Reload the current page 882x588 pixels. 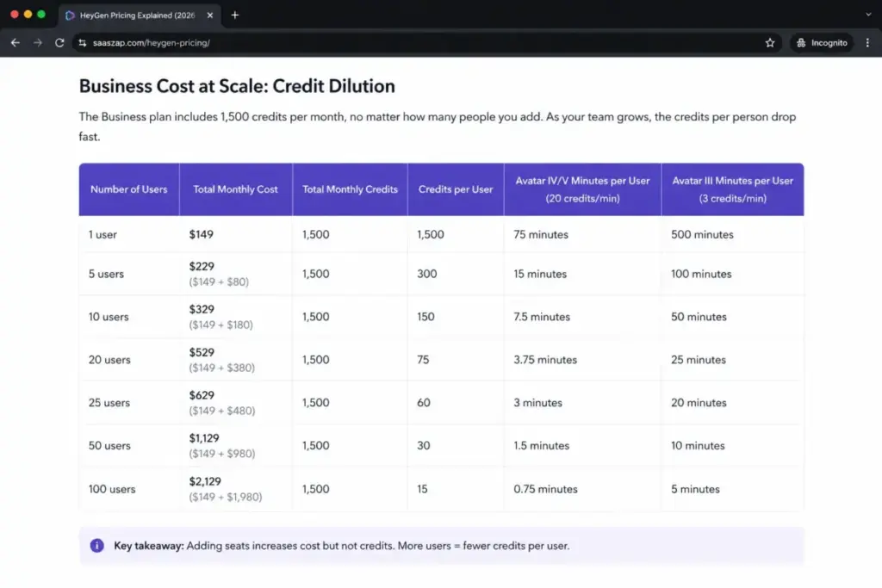coord(59,43)
